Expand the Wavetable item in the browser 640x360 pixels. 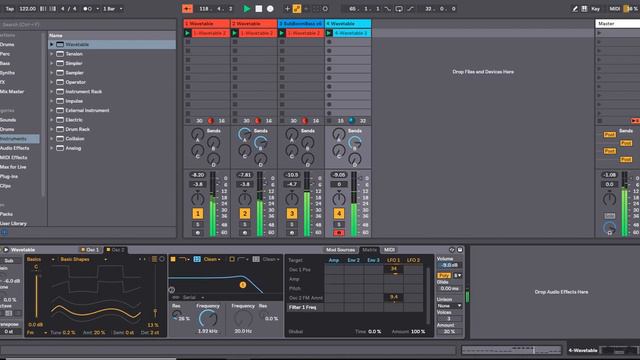point(52,44)
